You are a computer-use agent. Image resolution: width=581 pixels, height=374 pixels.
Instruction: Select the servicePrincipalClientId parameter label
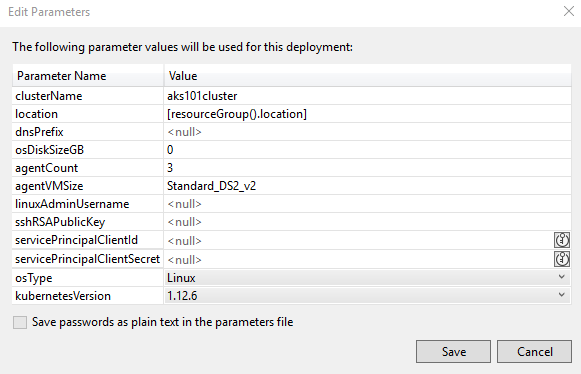pyautogui.click(x=76, y=240)
